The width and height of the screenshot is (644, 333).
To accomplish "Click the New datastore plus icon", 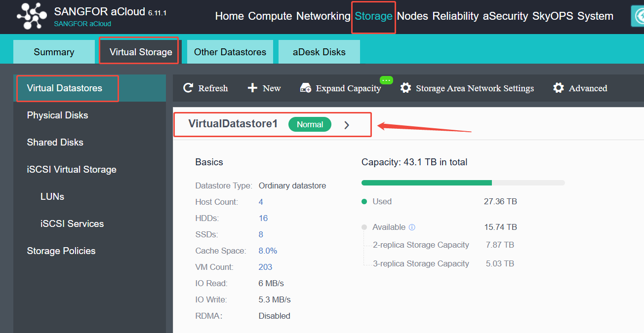I will (x=252, y=88).
